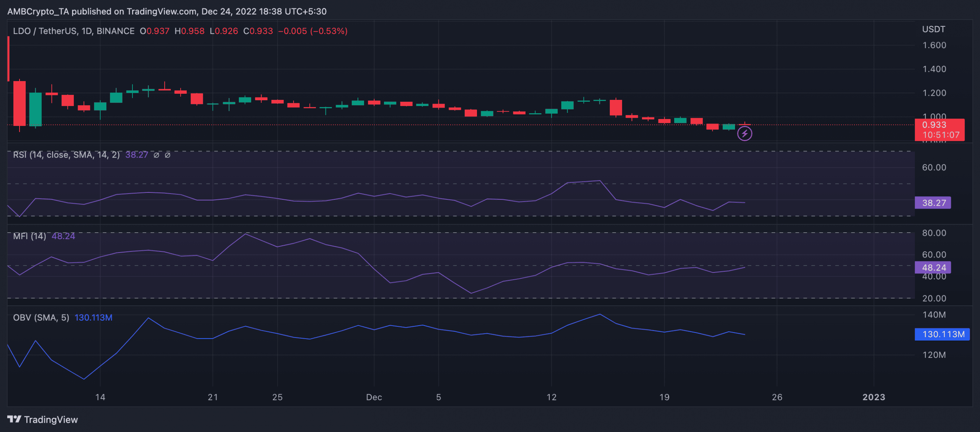Click the TradingView logo at bottom left
This screenshot has width=980, height=432.
coord(42,419)
